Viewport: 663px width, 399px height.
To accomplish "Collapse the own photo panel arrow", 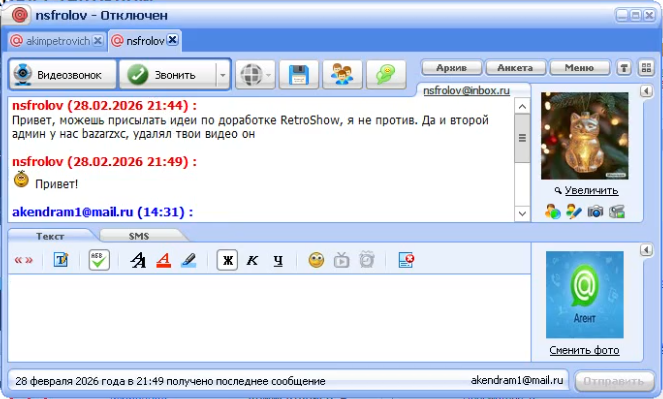I will click(x=646, y=250).
